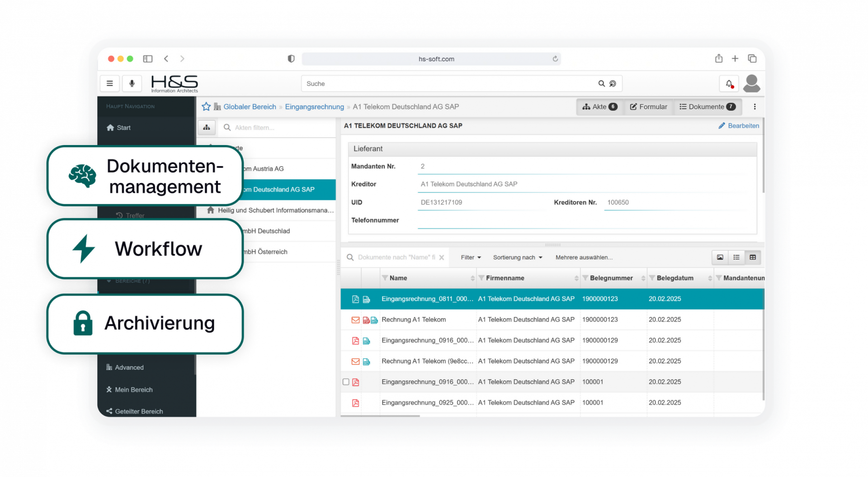The height and width of the screenshot is (477, 868).
Task: Open a new browser tab with plus
Action: [x=735, y=59]
